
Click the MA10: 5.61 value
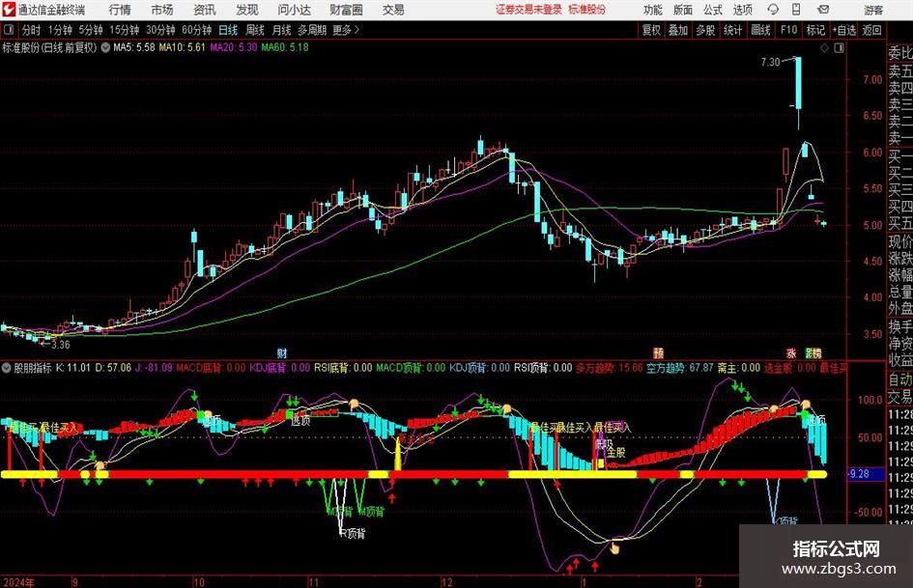click(x=183, y=47)
